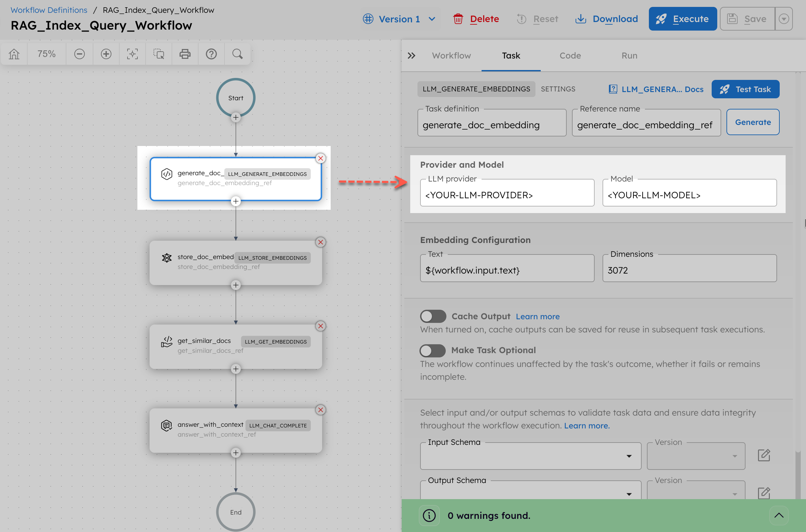Zoom in using the plus icon
The height and width of the screenshot is (532, 806).
coord(106,54)
